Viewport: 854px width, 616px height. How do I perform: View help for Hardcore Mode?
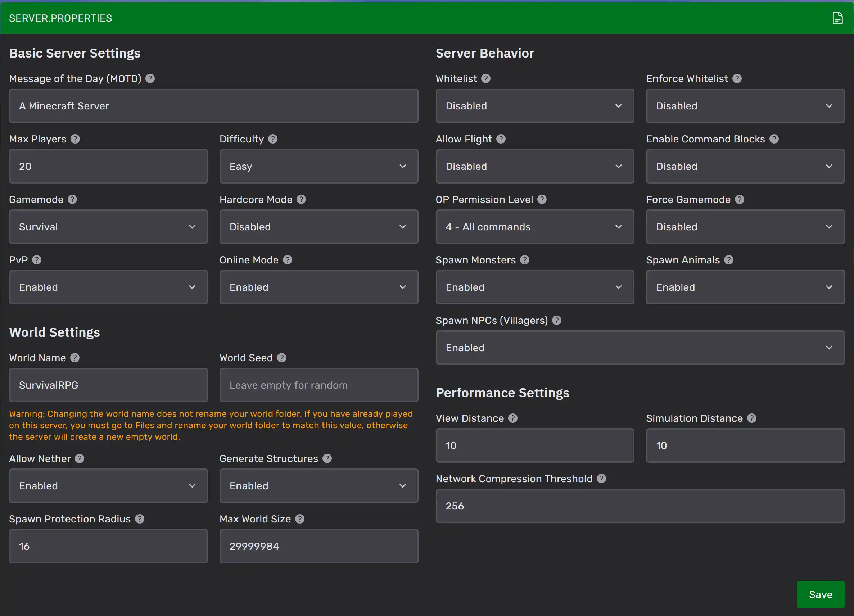(301, 199)
